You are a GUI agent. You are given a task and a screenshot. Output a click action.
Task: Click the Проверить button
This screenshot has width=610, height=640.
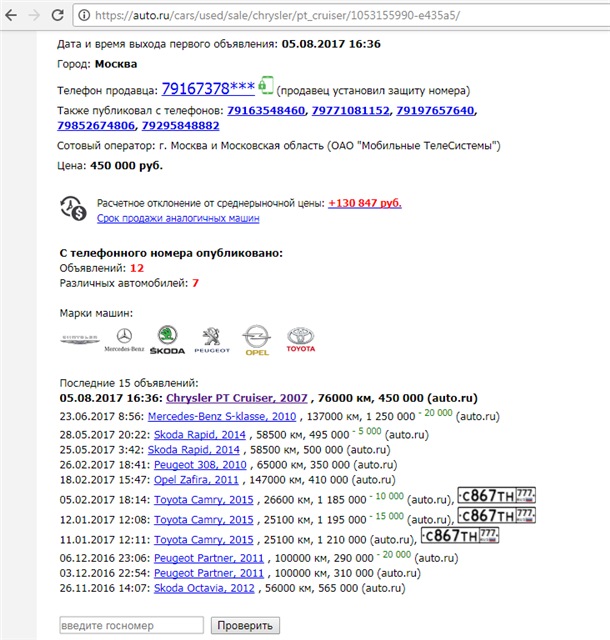tap(245, 625)
